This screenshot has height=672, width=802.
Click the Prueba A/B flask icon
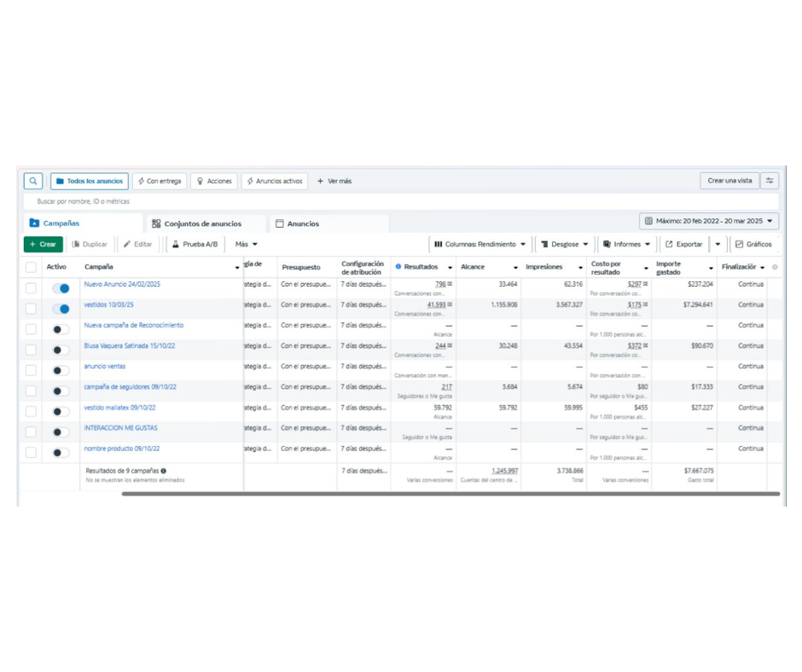[176, 245]
